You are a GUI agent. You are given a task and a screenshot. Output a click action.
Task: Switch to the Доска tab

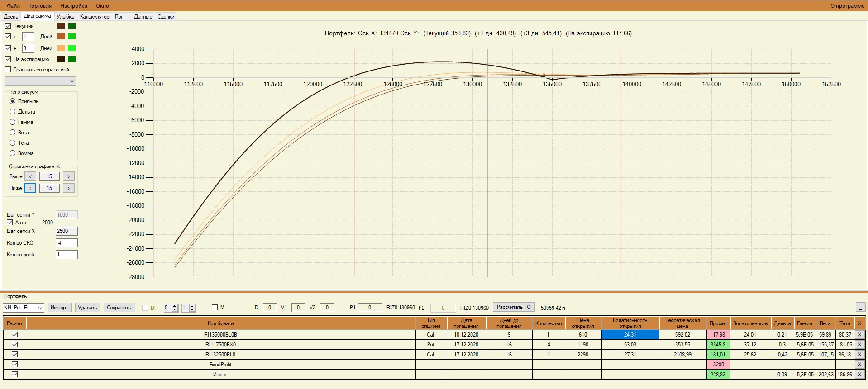11,17
